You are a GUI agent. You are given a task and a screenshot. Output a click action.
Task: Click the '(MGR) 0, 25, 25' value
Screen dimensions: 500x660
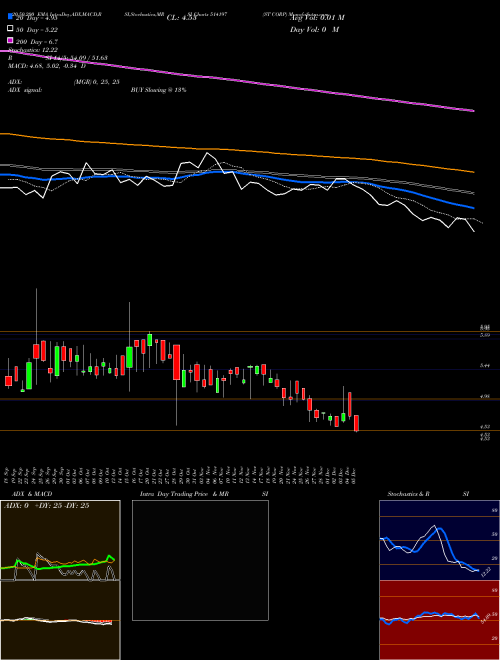pyautogui.click(x=96, y=82)
